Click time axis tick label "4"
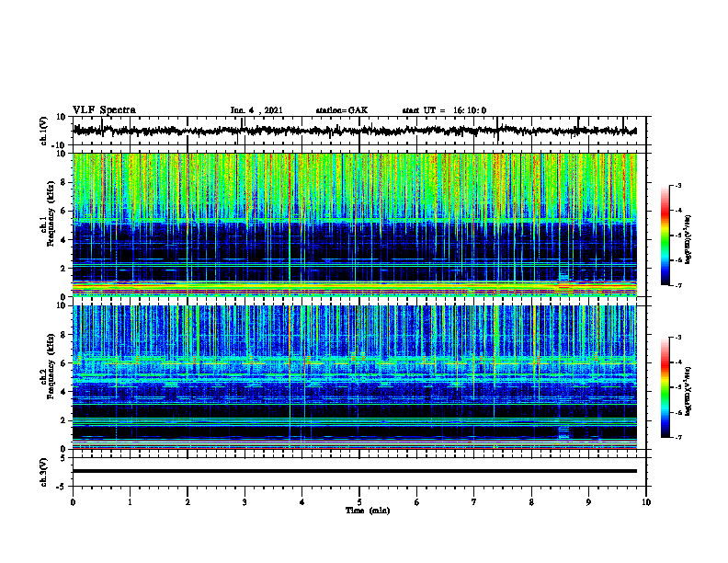 302,502
